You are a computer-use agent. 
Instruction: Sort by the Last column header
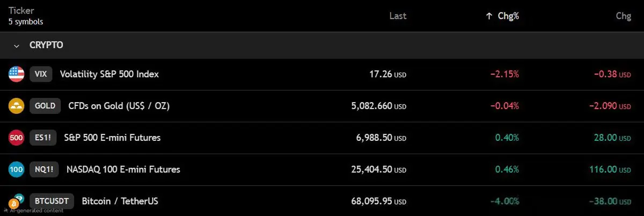(398, 16)
